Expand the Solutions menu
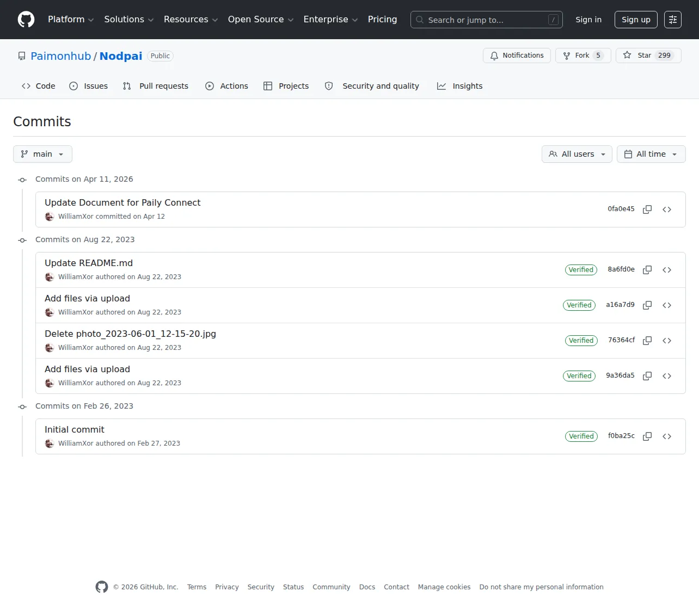This screenshot has width=699, height=616. click(129, 20)
